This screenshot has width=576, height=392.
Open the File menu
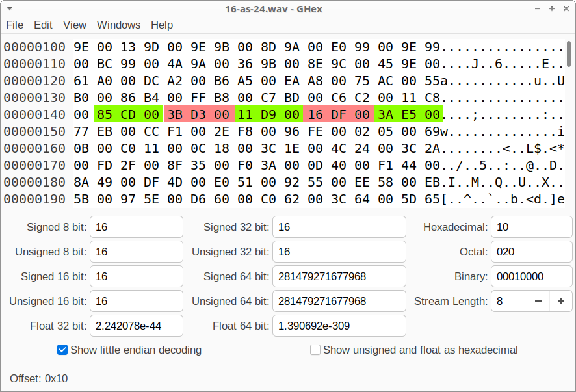(14, 25)
